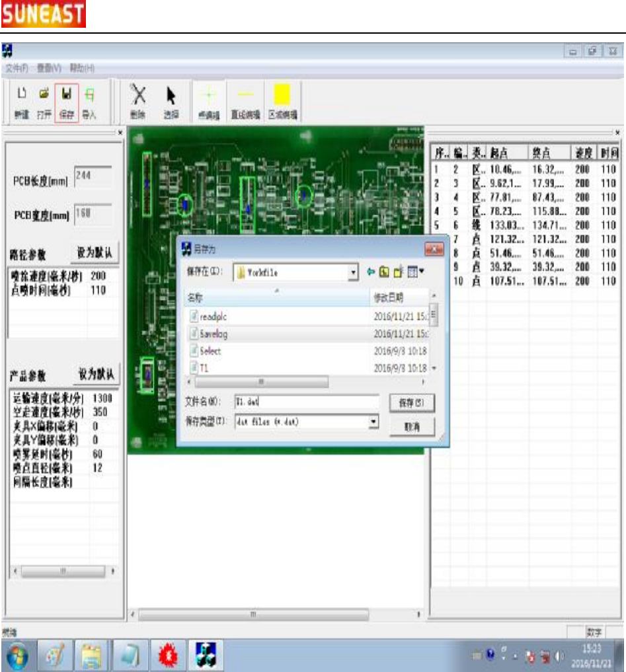Click the speed (速度) column header
Image resolution: width=626 pixels, height=672 pixels.
point(584,153)
